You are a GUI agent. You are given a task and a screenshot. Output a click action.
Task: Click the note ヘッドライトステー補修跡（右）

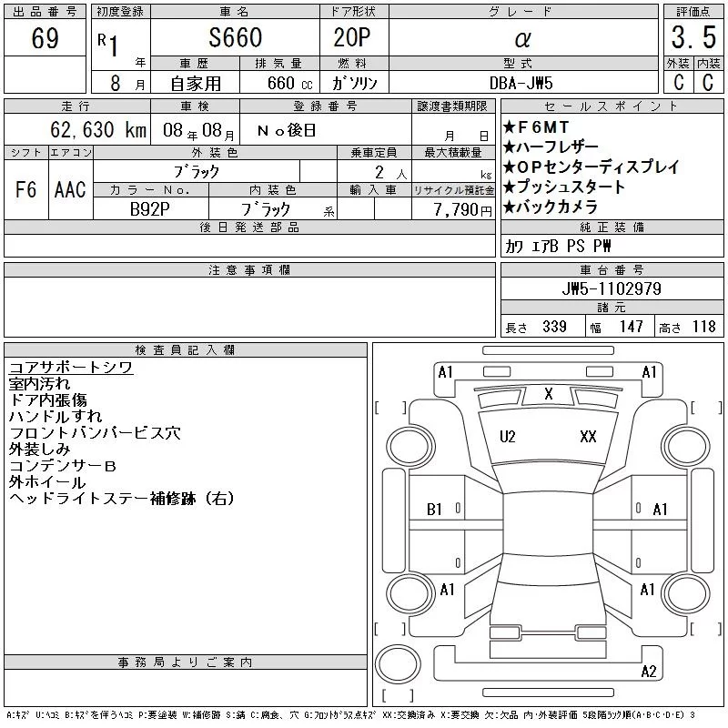123,499
